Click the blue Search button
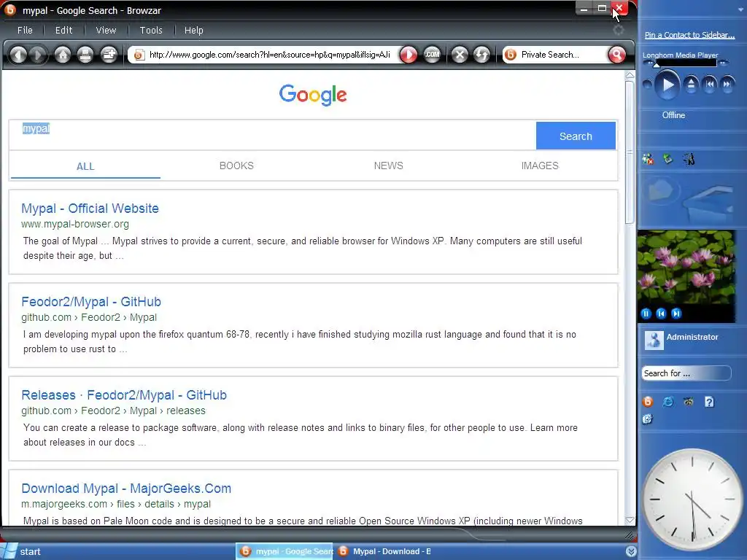Viewport: 747px width, 560px height. coord(576,136)
